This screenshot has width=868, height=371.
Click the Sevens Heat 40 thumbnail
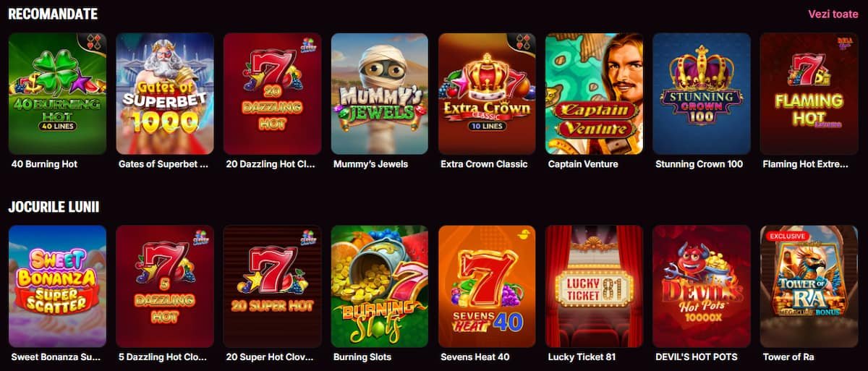tap(487, 286)
